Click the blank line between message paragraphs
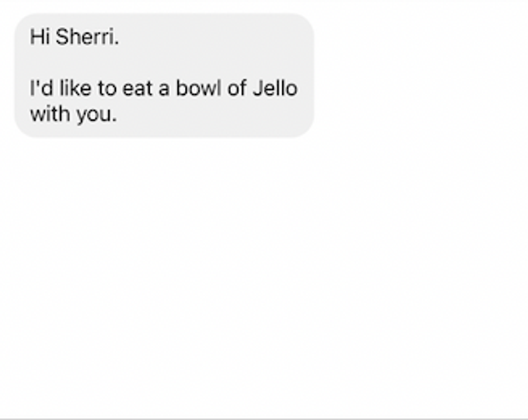This screenshot has width=528, height=420. [162, 63]
